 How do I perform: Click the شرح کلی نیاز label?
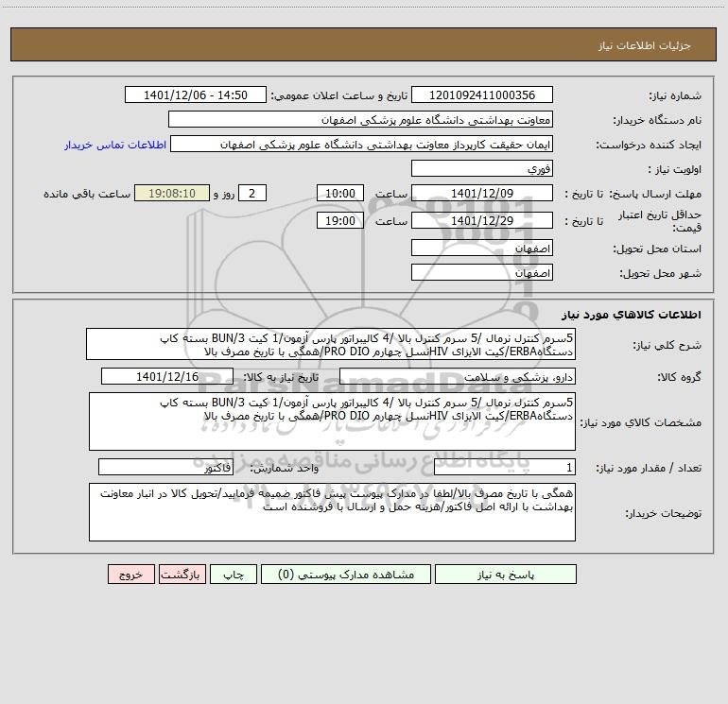[667, 346]
